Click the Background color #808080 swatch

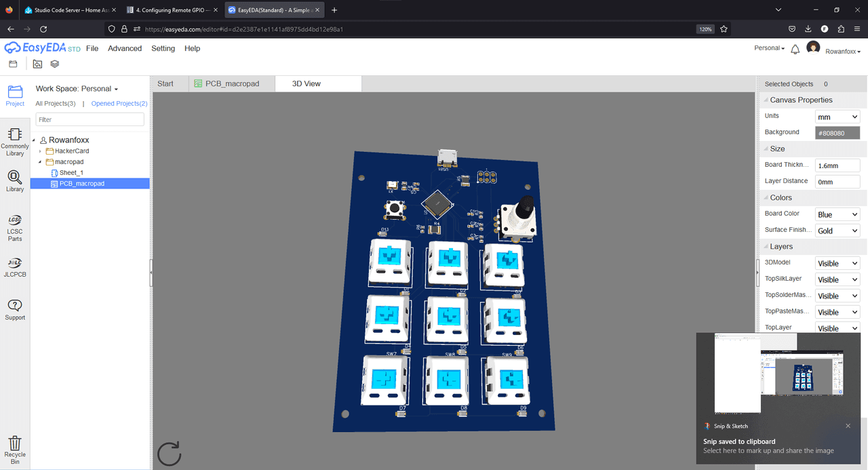(x=837, y=134)
